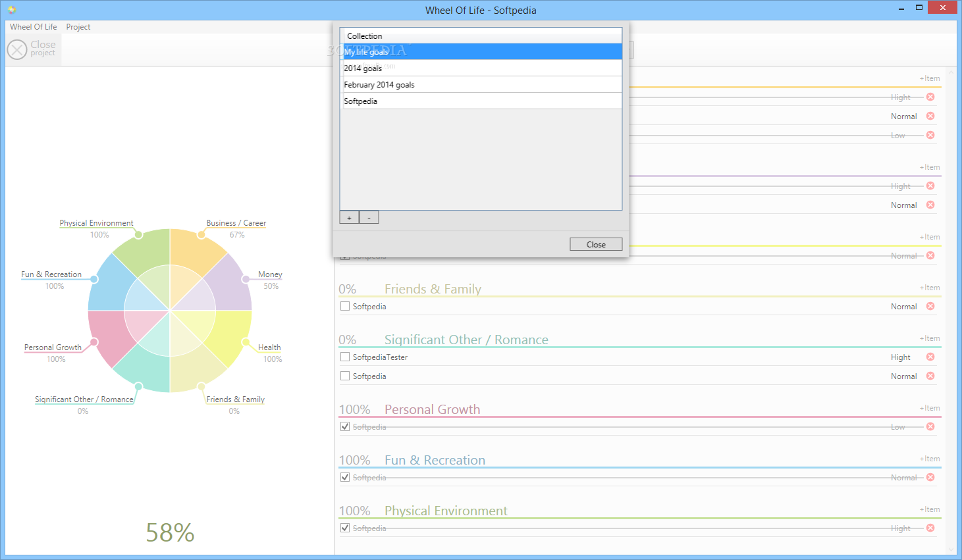Delete the struck-through Low item under the orange line
Image resolution: width=962 pixels, height=560 pixels.
point(930,135)
